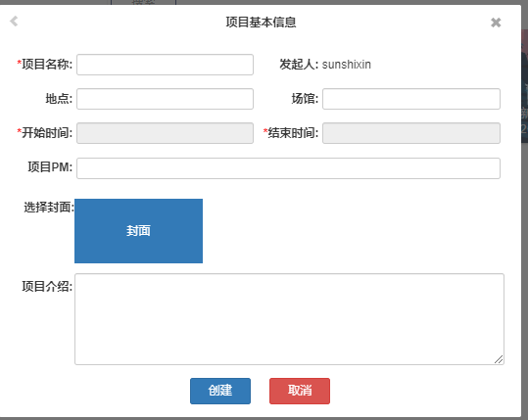The height and width of the screenshot is (420, 528).
Task: Click the 发起人 sunshixin text
Action: click(x=325, y=65)
